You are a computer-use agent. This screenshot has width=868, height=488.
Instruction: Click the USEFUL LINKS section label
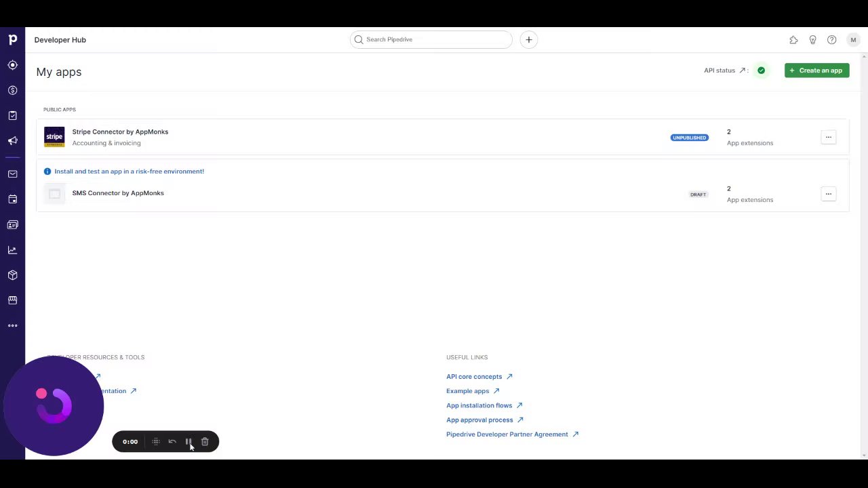tap(467, 357)
